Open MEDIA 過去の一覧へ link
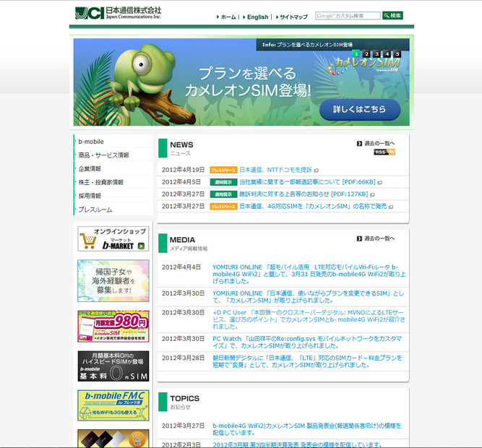 click(379, 238)
